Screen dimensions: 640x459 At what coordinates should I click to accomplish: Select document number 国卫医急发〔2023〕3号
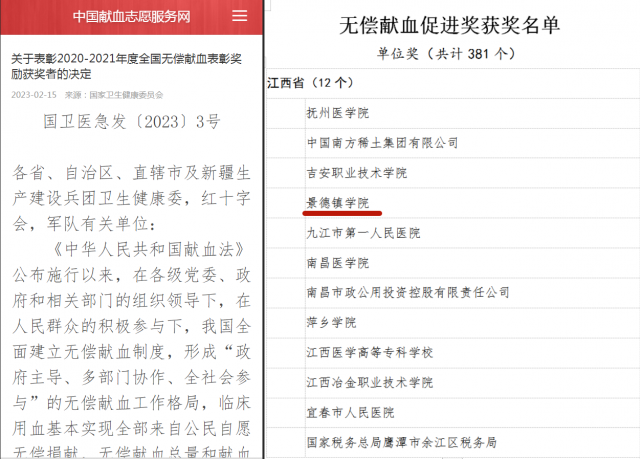pos(131,123)
